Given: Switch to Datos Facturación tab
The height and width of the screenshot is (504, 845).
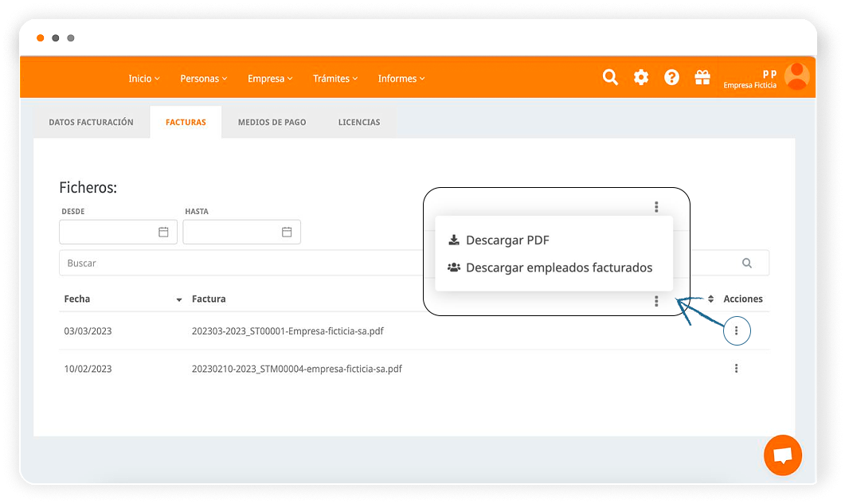Looking at the screenshot, I should 91,123.
